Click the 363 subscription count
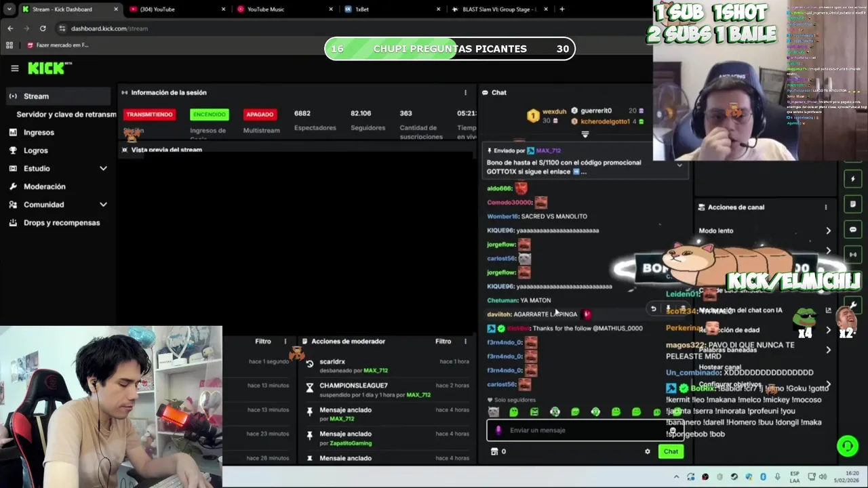868x488 pixels. [406, 113]
